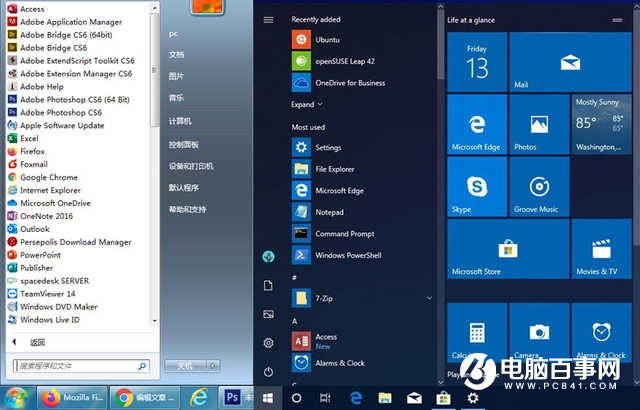The width and height of the screenshot is (640, 410).
Task: Open the Photos tile
Action: 539,124
